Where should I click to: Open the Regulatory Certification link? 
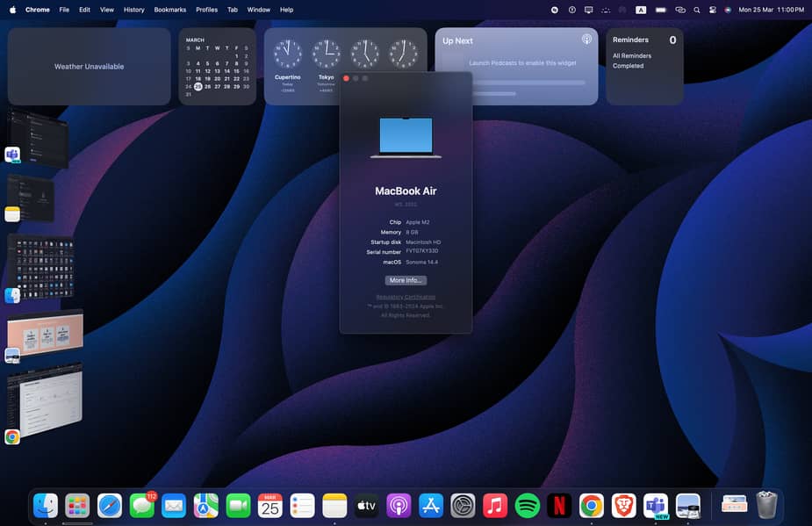click(x=406, y=297)
